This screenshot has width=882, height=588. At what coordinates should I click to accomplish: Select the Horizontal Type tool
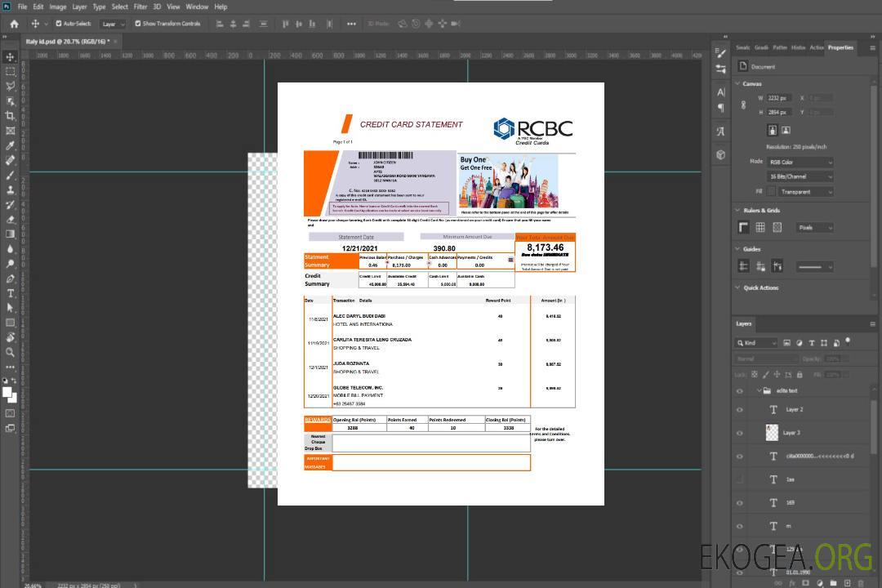(10, 293)
